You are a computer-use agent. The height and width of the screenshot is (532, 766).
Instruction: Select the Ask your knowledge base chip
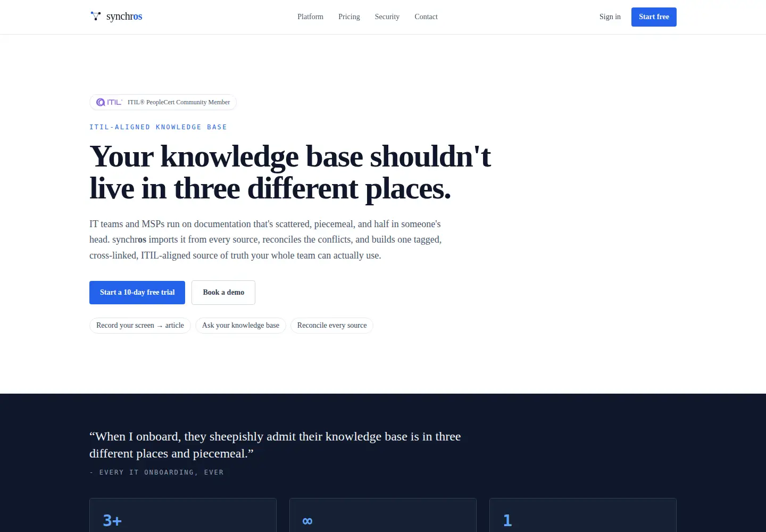tap(240, 326)
